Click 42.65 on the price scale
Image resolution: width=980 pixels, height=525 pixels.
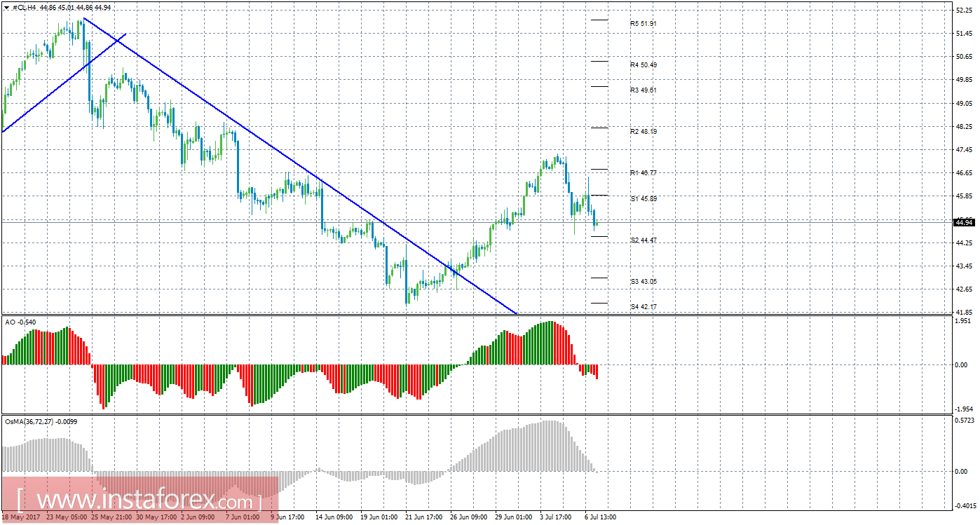coord(965,289)
